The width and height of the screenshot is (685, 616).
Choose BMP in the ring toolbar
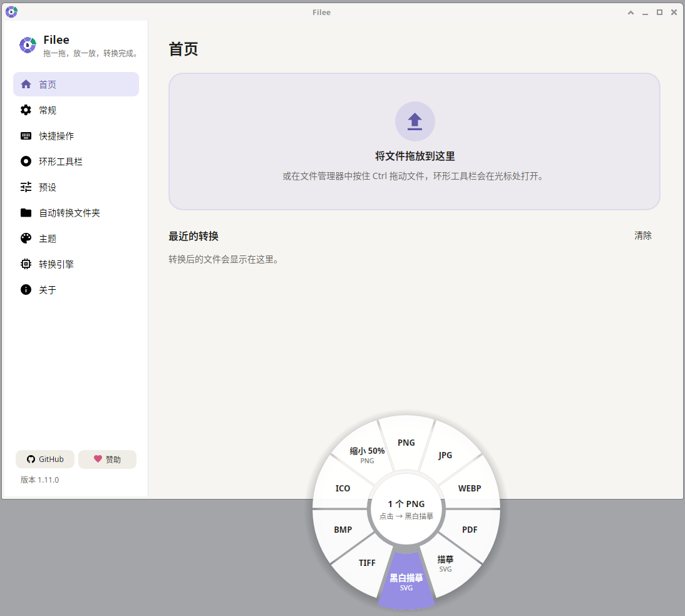pyautogui.click(x=343, y=530)
